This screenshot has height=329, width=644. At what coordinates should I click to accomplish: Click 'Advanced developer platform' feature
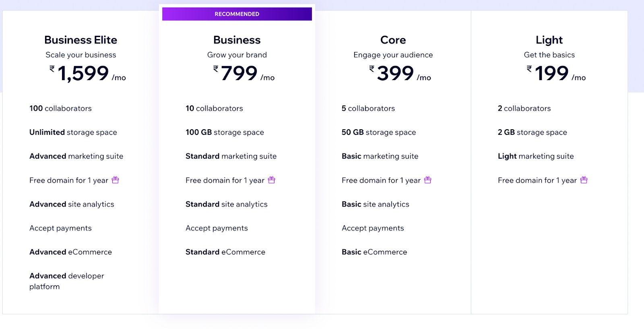[x=67, y=281]
